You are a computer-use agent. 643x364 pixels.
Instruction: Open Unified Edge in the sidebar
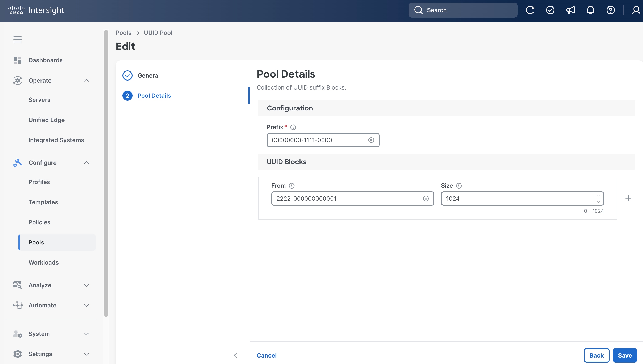pos(47,120)
